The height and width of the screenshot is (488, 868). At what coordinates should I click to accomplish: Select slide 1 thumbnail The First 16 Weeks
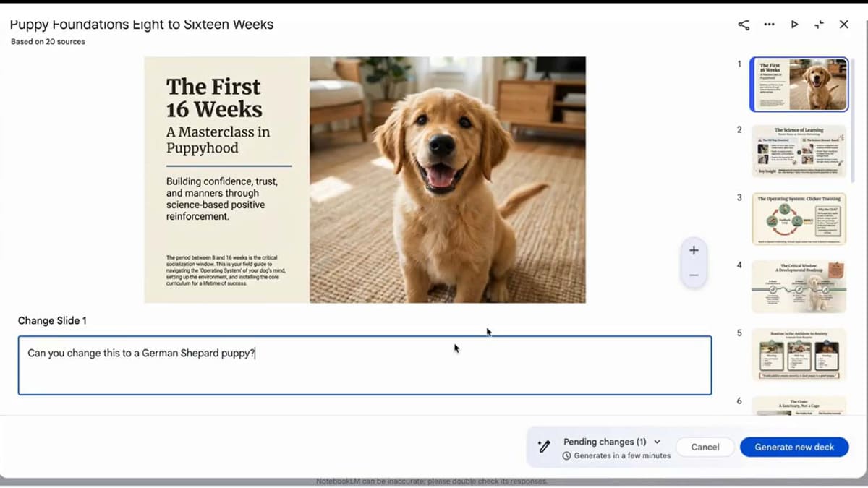pyautogui.click(x=799, y=85)
